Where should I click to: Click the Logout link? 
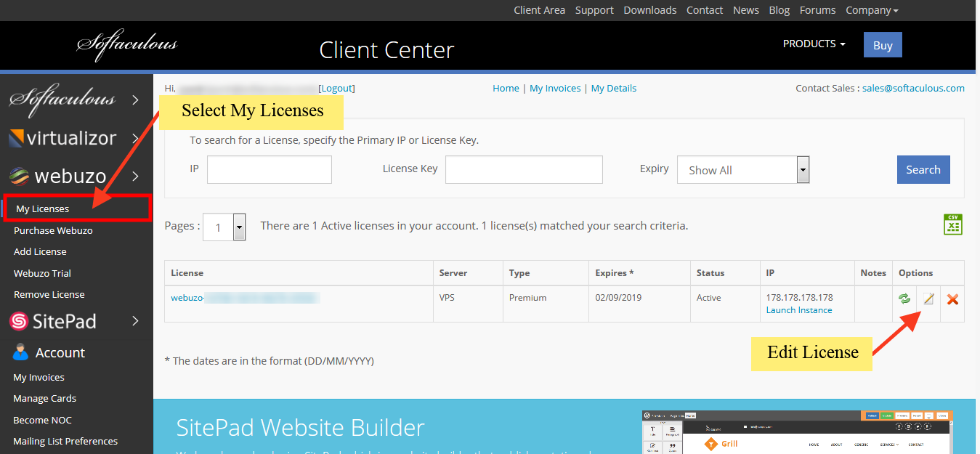[x=336, y=88]
